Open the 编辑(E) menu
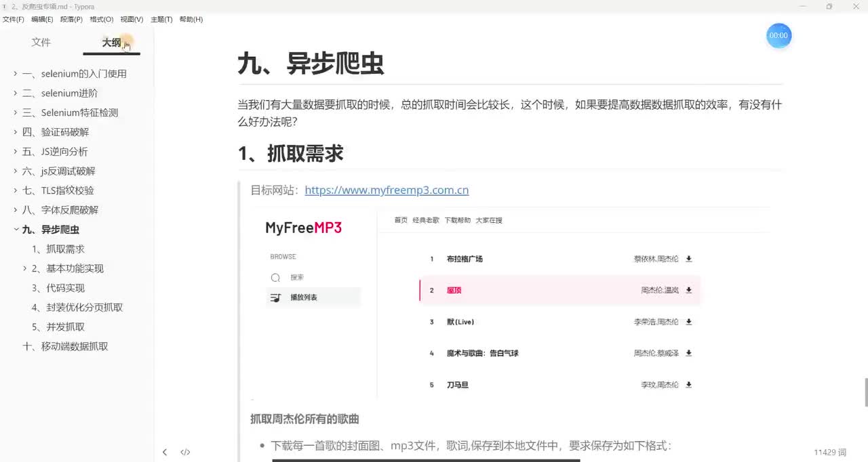This screenshot has width=868, height=462. coord(43,20)
